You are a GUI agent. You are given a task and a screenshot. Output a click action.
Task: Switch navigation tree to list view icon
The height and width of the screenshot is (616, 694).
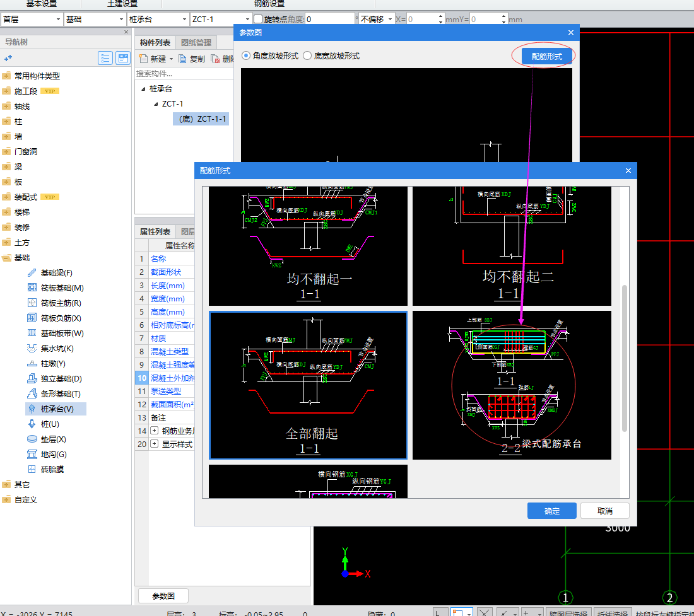105,59
